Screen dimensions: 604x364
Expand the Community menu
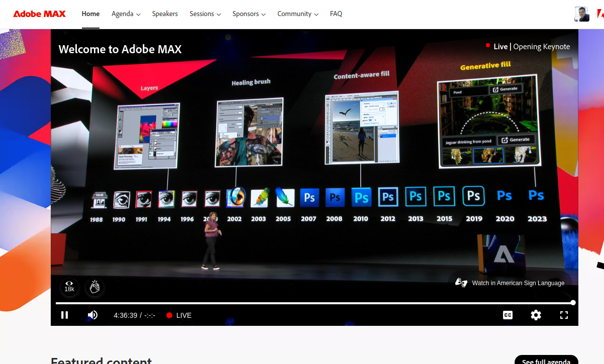[298, 14]
